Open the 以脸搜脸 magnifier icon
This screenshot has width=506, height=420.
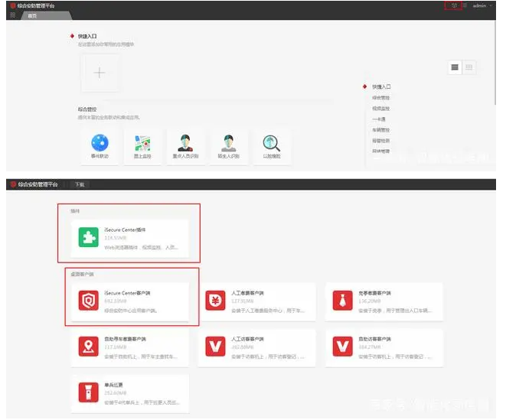point(271,142)
